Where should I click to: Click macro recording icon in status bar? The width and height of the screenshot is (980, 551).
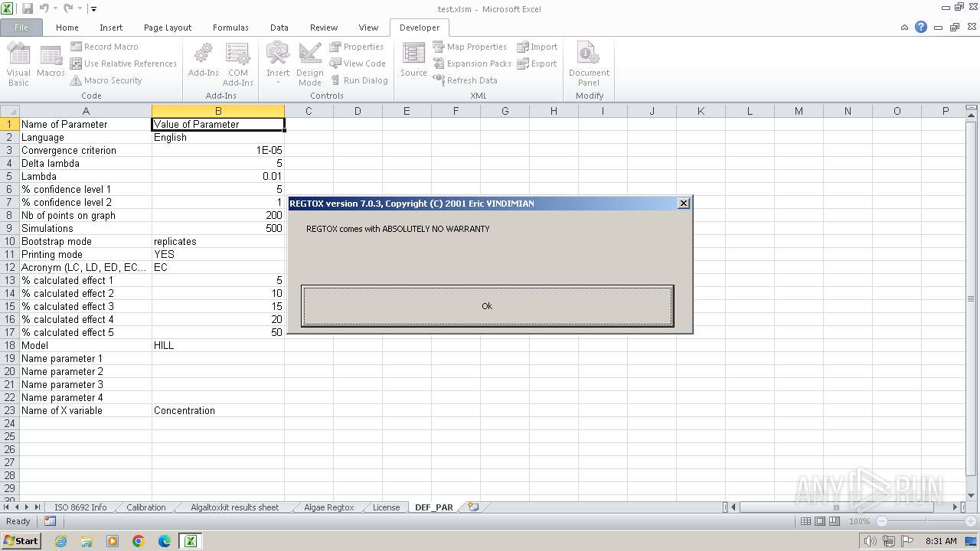click(x=50, y=521)
